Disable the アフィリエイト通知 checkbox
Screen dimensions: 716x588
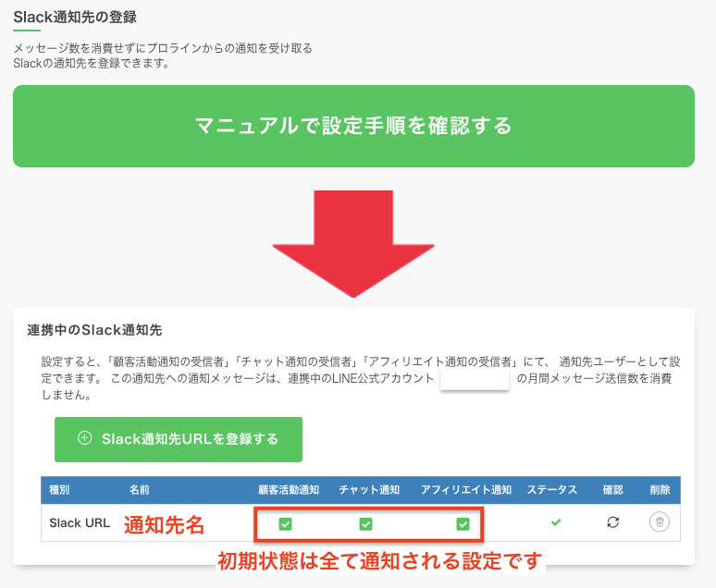click(x=463, y=524)
